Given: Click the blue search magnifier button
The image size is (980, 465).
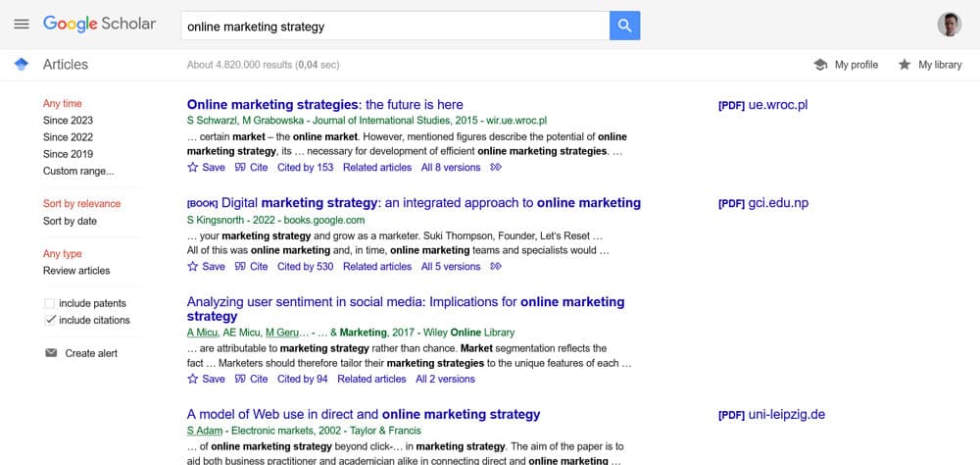Looking at the screenshot, I should pos(624,26).
